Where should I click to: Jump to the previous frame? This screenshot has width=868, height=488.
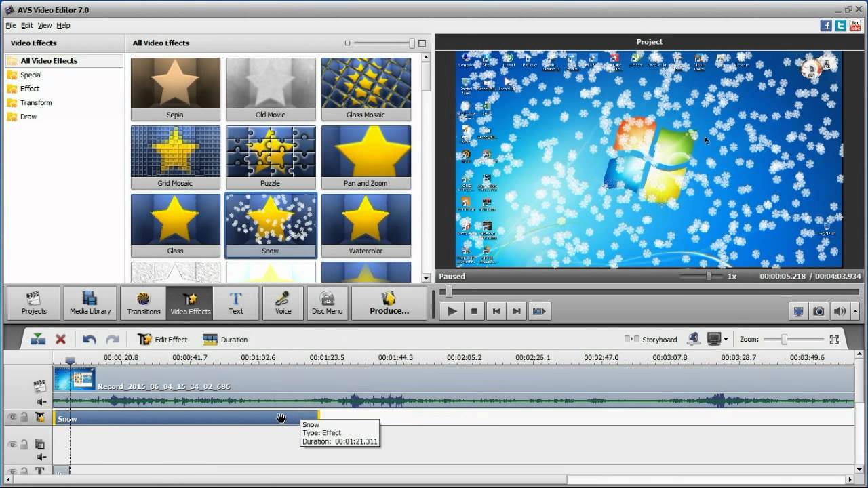(x=496, y=311)
